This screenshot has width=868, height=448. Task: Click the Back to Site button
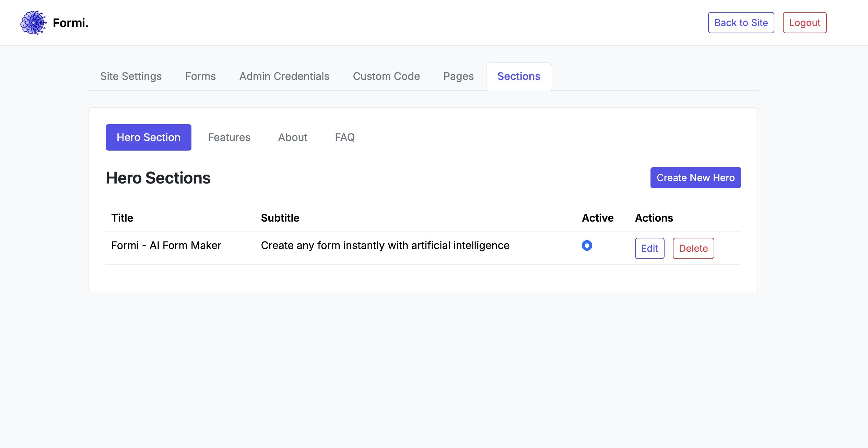pyautogui.click(x=741, y=23)
